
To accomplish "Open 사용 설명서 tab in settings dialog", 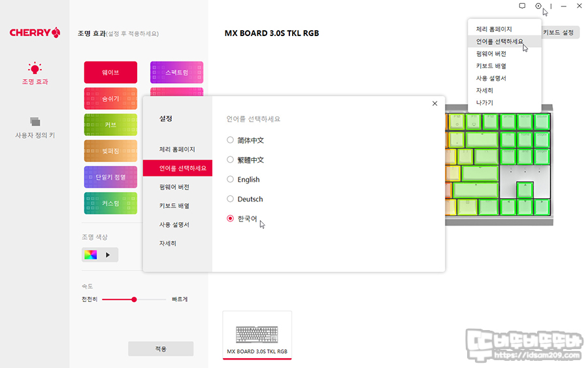I will pos(177,224).
